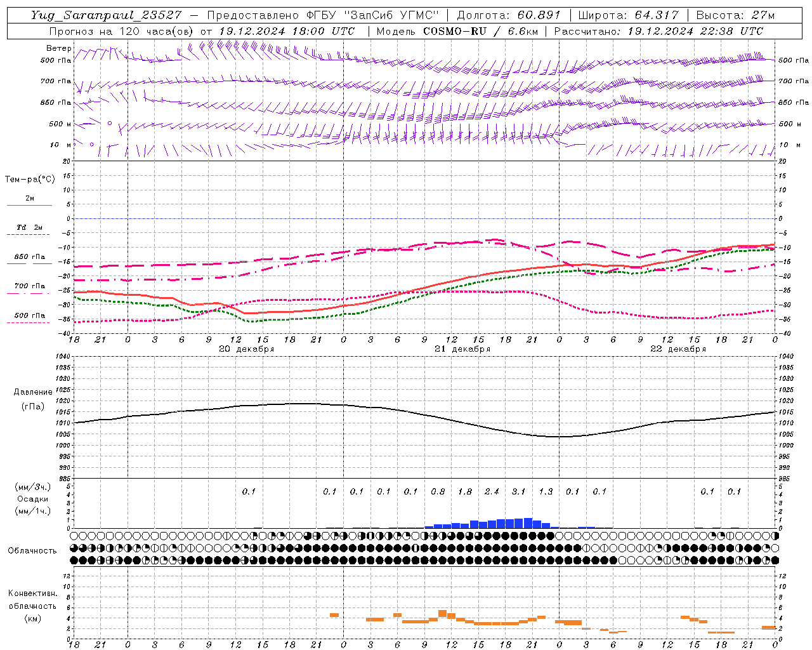
Task: Click the (км) convective cloud unit label
Action: pyautogui.click(x=32, y=618)
